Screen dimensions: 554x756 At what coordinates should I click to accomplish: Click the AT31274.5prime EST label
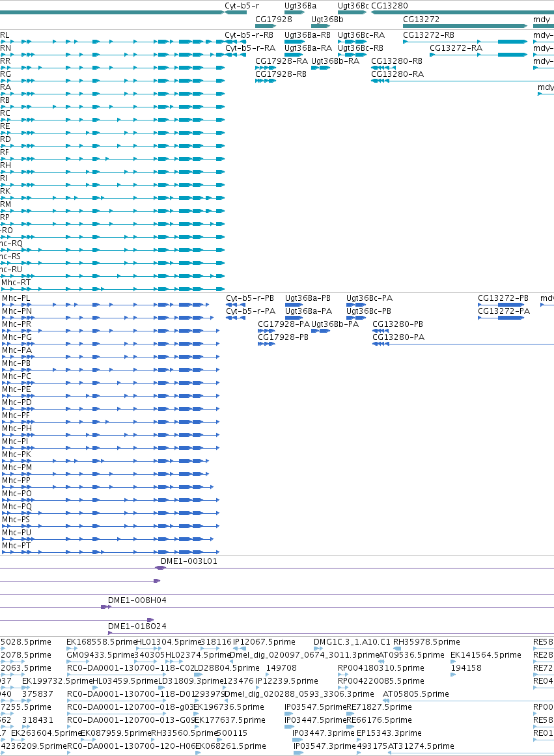coord(421,746)
